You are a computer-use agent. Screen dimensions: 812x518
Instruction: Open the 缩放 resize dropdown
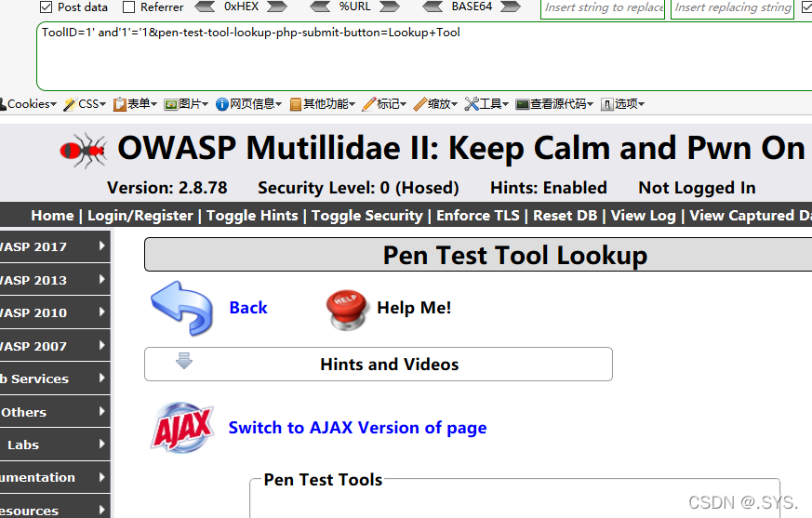click(435, 104)
